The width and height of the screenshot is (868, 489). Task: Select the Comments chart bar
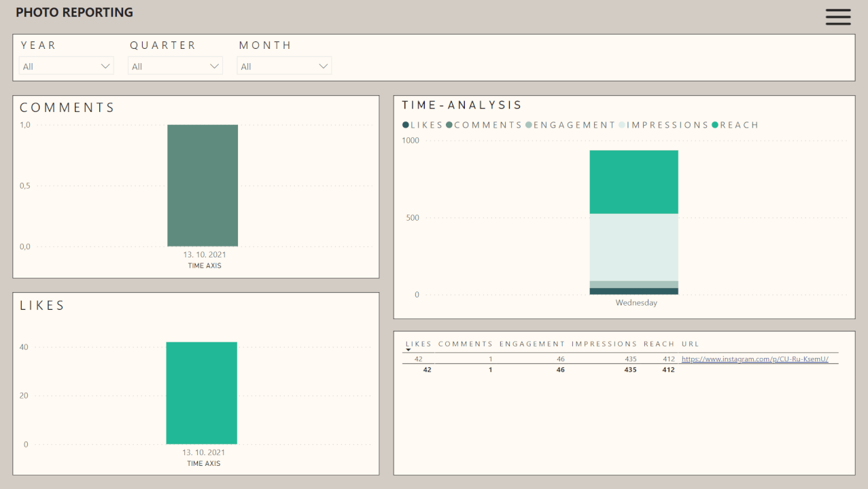coord(203,185)
